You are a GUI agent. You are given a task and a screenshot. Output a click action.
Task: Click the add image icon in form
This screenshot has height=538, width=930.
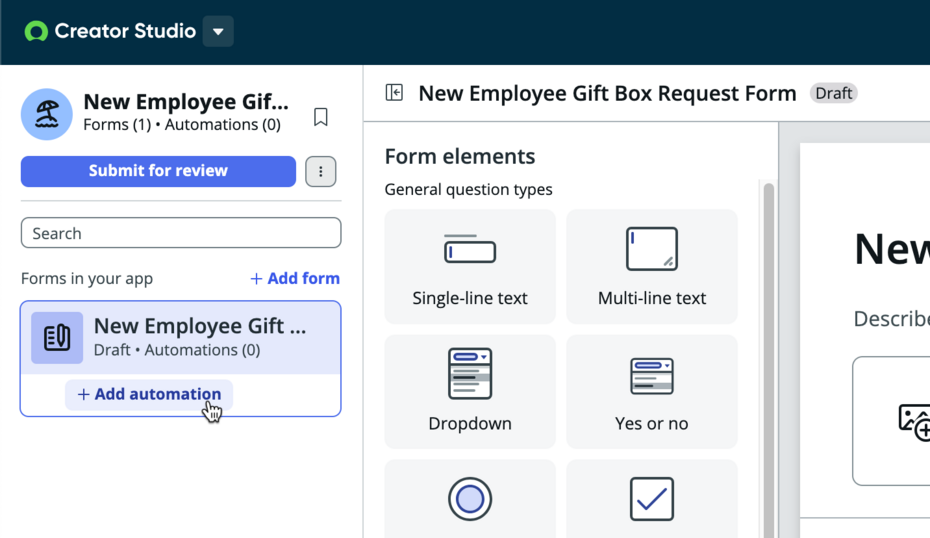pyautogui.click(x=914, y=422)
